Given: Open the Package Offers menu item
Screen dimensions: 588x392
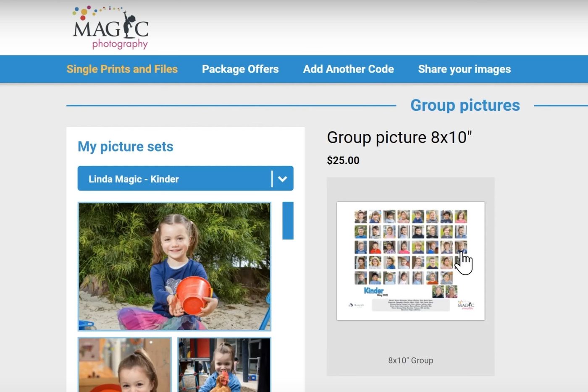Looking at the screenshot, I should point(240,69).
